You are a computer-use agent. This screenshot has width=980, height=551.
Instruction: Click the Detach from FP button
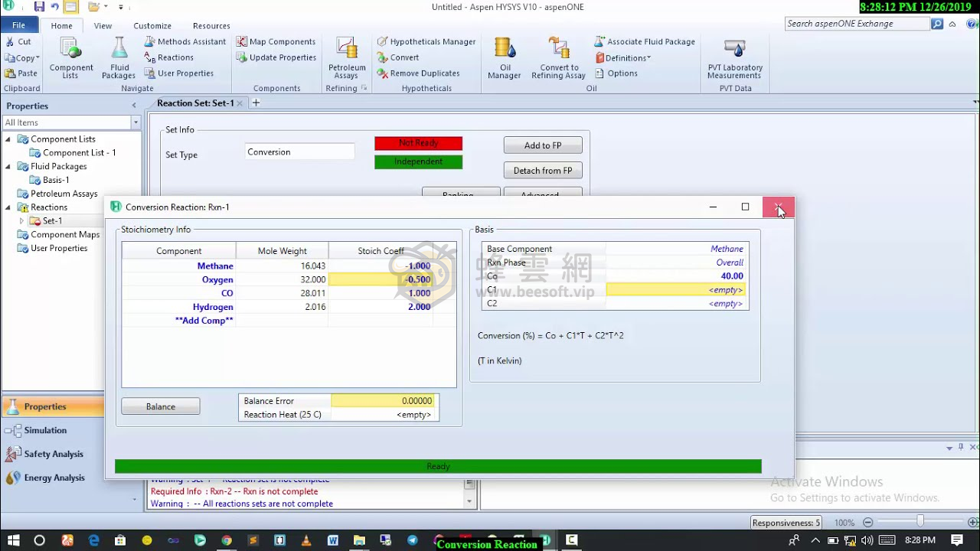(543, 171)
